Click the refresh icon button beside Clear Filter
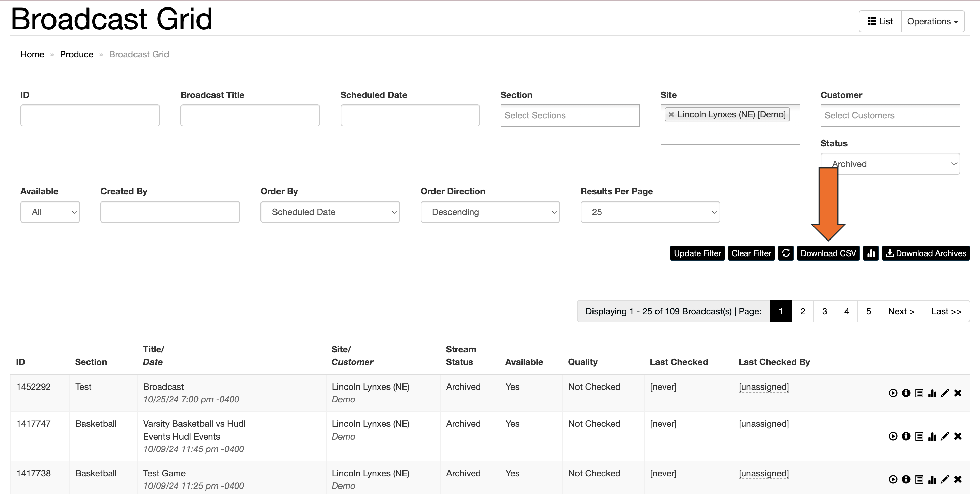The image size is (980, 494). [x=786, y=253]
